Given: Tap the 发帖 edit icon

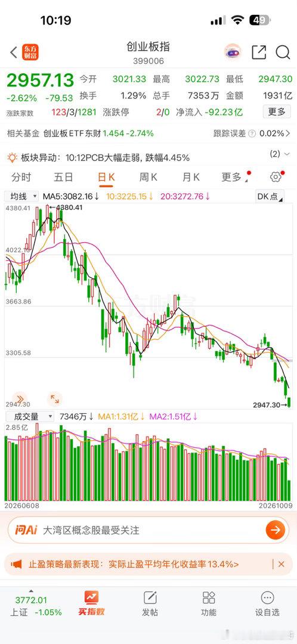Looking at the screenshot, I should [x=150, y=597].
